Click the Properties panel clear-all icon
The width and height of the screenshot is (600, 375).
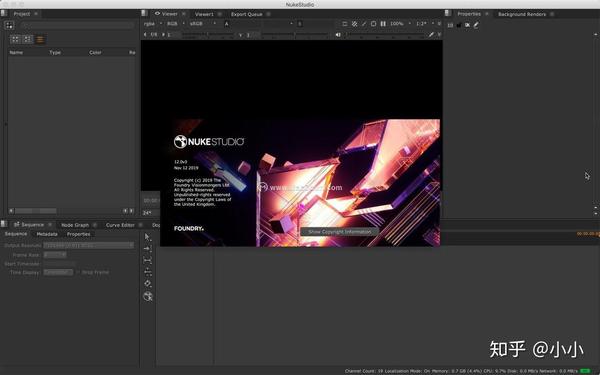pyautogui.click(x=467, y=25)
